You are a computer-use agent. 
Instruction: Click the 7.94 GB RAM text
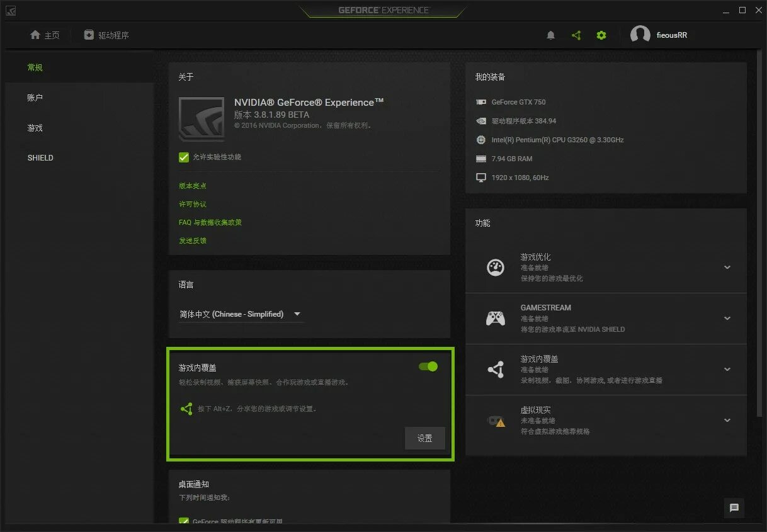pyautogui.click(x=512, y=159)
